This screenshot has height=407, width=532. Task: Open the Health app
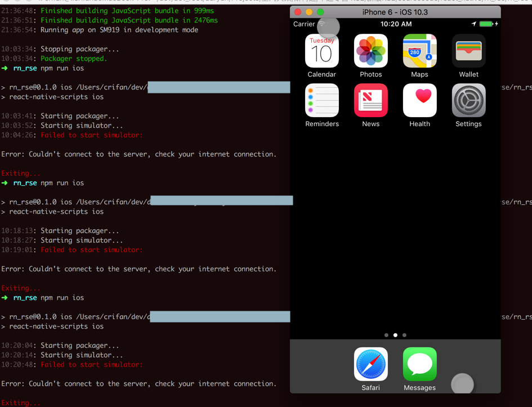420,100
